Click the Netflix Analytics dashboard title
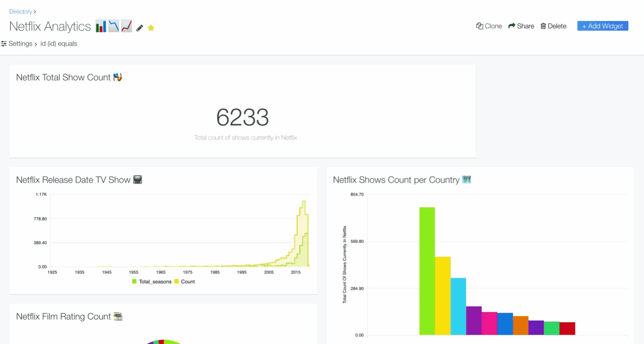Image resolution: width=644 pixels, height=344 pixels. 50,26
